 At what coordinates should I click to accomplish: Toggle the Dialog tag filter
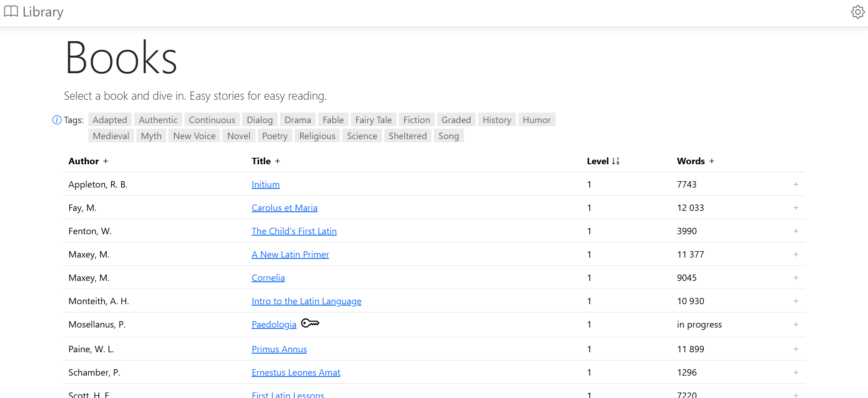click(x=260, y=120)
